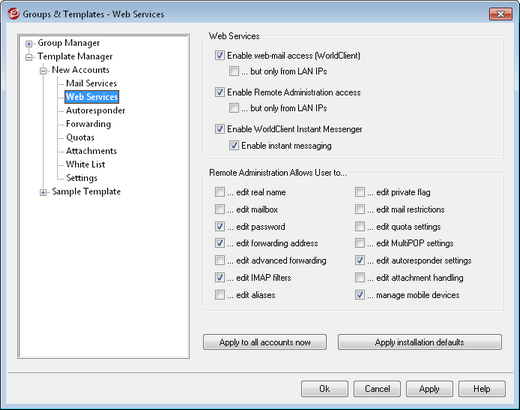
Task: Open the White List tree item
Action: (x=85, y=164)
